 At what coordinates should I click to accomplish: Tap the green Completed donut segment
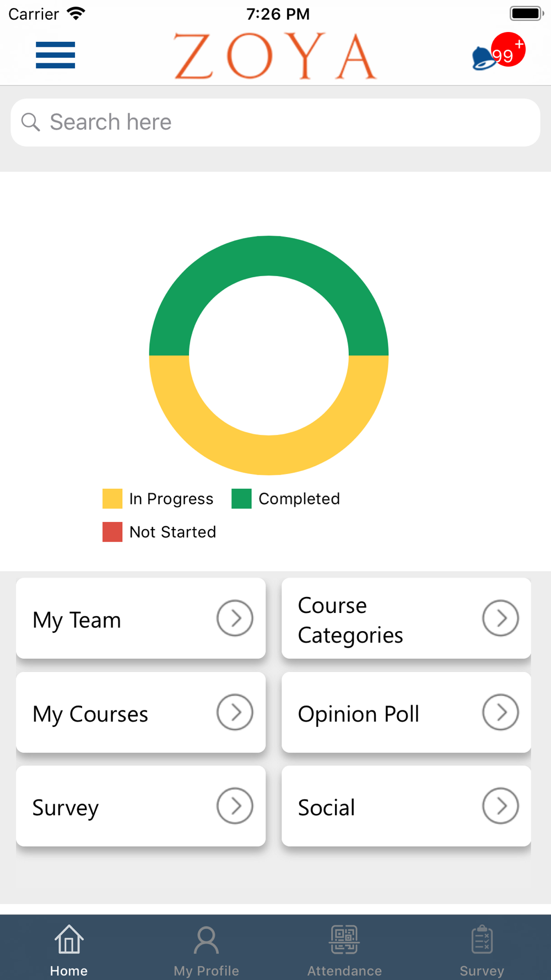tap(269, 256)
